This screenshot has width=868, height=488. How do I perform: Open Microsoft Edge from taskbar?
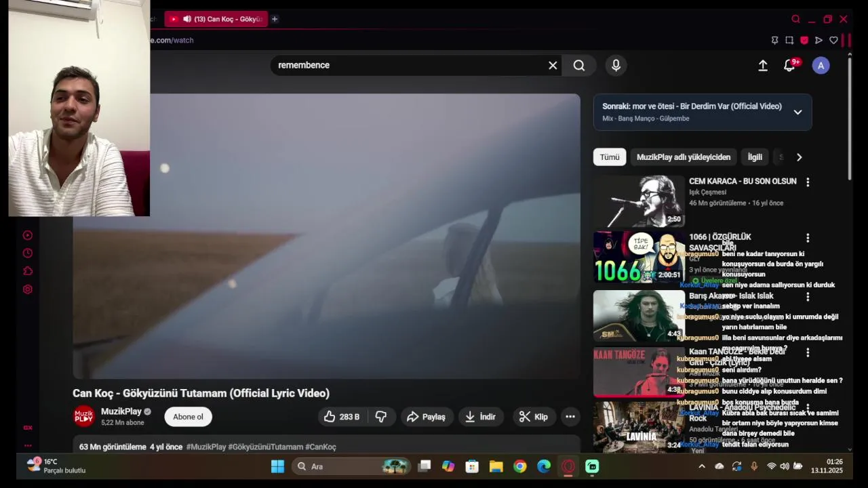click(544, 466)
